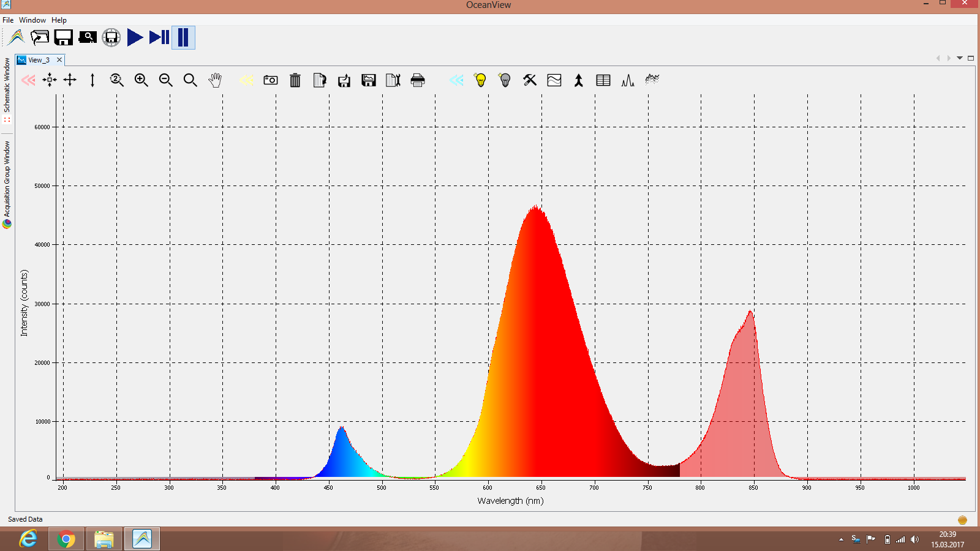Click the dark bulb store background icon
This screenshot has height=551, width=980.
pos(505,80)
